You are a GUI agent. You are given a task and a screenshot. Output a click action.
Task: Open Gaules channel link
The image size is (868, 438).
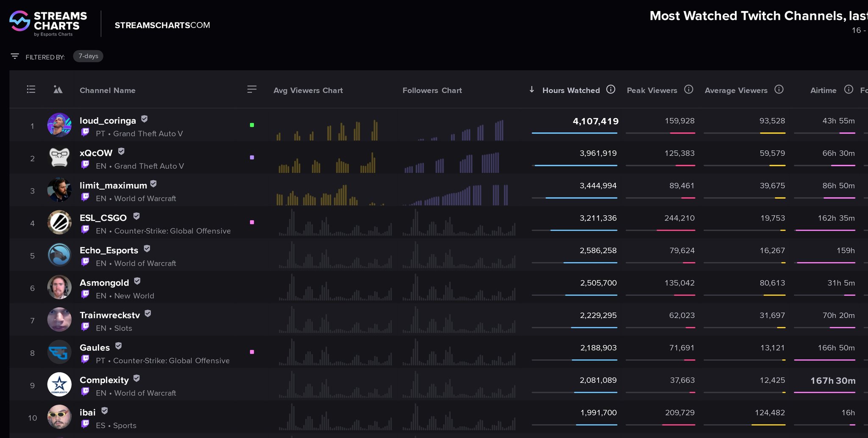(95, 347)
